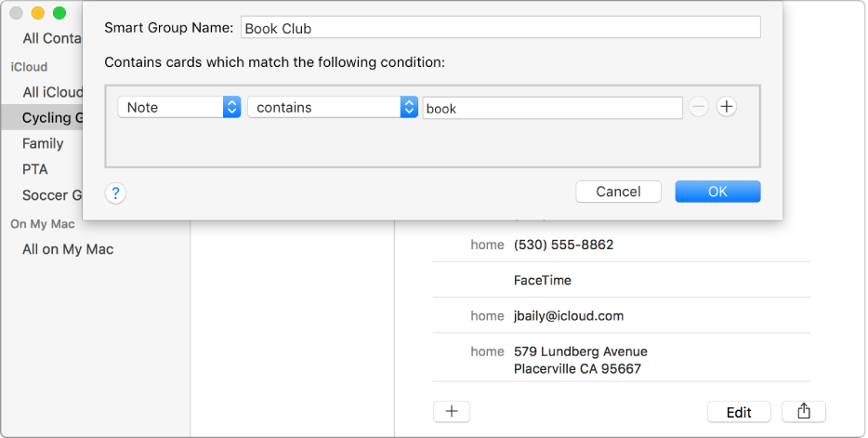Open the Note field dropdown
This screenshot has width=868, height=438.
click(179, 107)
